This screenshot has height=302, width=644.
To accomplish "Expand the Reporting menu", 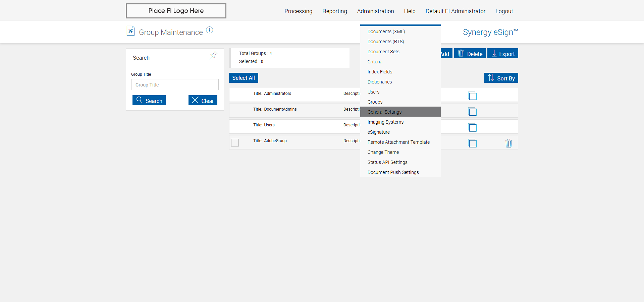I will (x=334, y=11).
